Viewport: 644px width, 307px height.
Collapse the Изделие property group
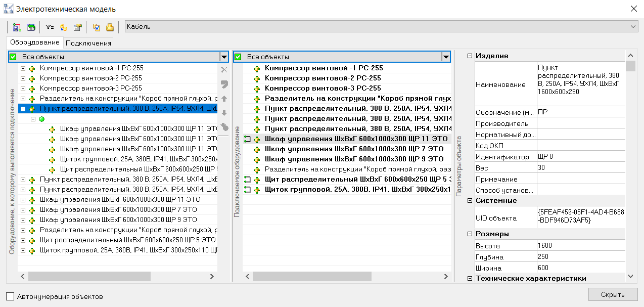[470, 56]
